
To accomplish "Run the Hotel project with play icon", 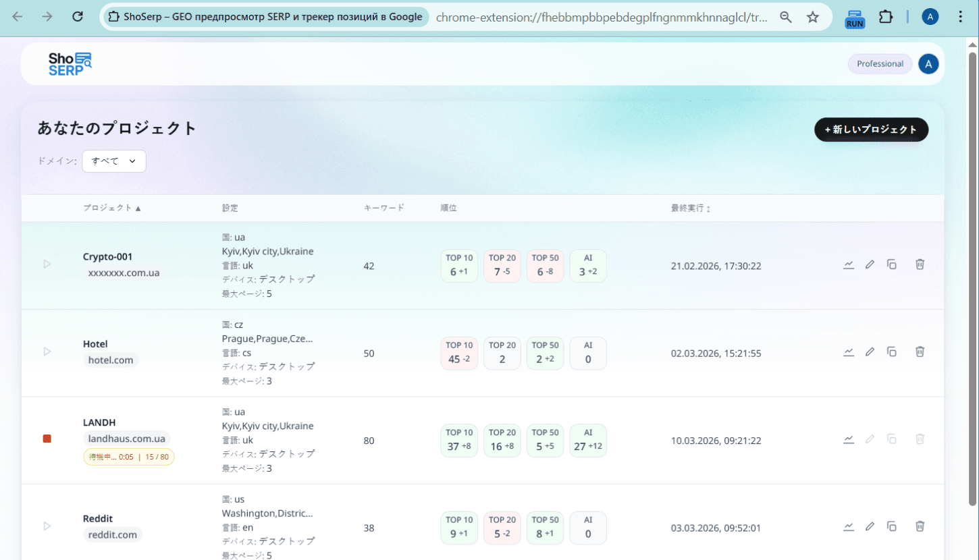I will pyautogui.click(x=47, y=352).
